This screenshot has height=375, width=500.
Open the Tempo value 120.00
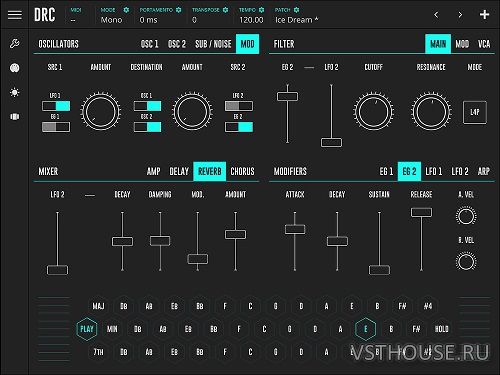pos(251,20)
